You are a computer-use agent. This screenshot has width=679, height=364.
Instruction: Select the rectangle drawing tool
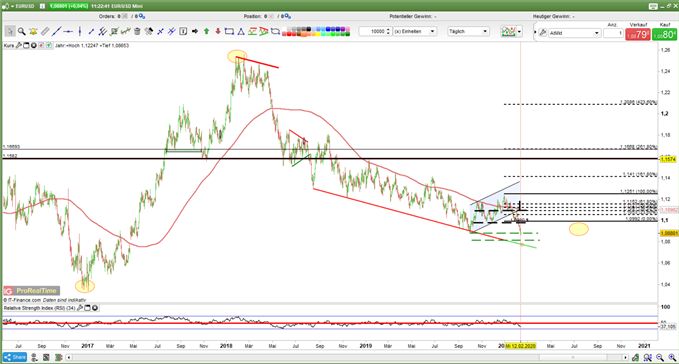coord(230,32)
